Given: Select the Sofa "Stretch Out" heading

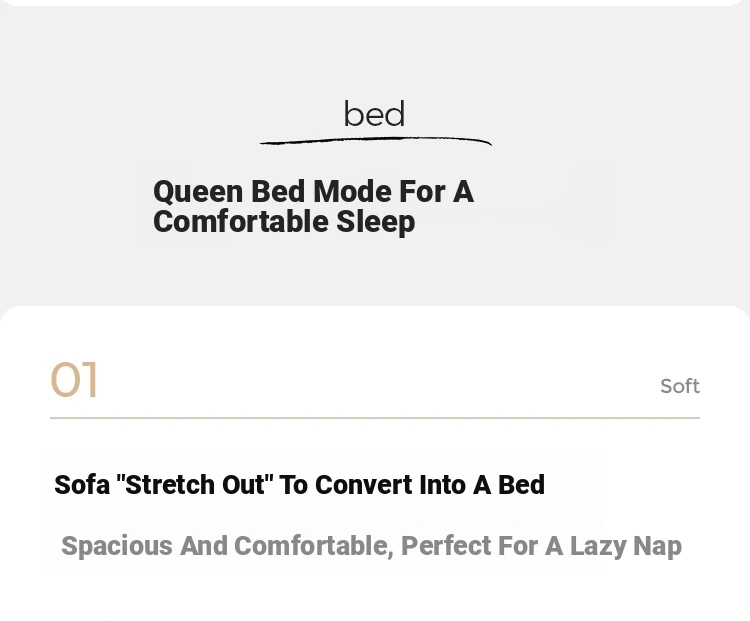Looking at the screenshot, I should 299,485.
